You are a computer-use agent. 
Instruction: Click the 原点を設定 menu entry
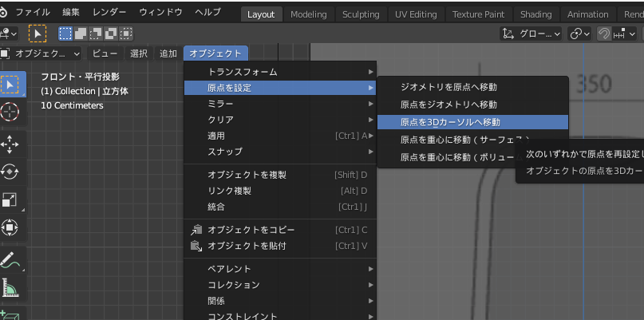point(279,88)
